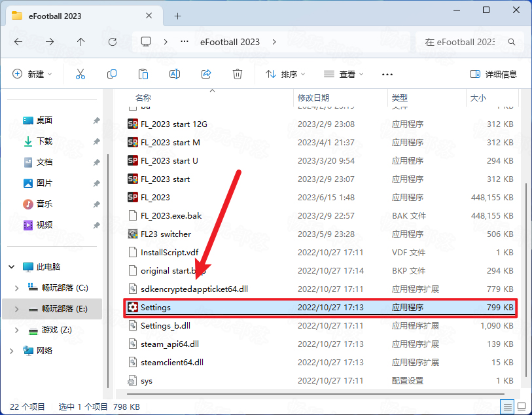This screenshot has width=532, height=415.
Task: Select the E: drive in navigation pane
Action: click(52, 309)
